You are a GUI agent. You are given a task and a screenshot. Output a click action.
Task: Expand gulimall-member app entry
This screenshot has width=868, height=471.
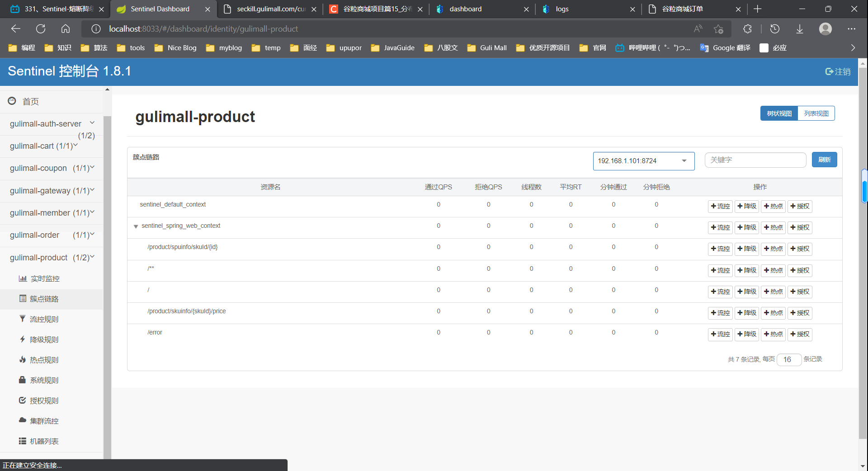coord(52,213)
